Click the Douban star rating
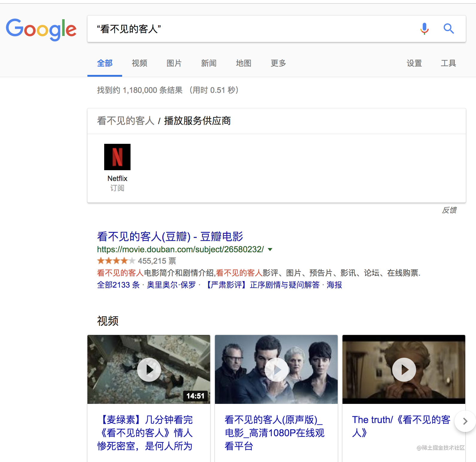This screenshot has height=462, width=476. [x=116, y=261]
